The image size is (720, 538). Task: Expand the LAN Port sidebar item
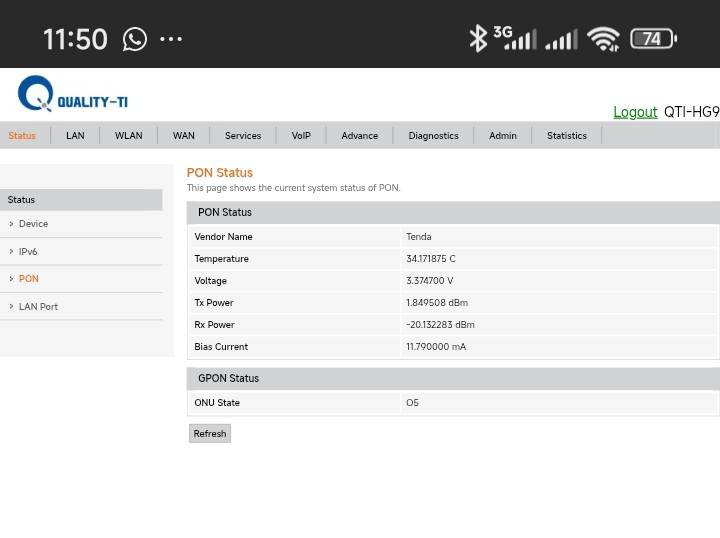coord(38,307)
